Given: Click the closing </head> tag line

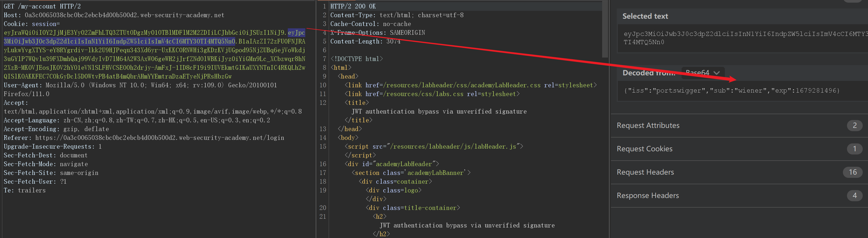Looking at the screenshot, I should coord(349,129).
